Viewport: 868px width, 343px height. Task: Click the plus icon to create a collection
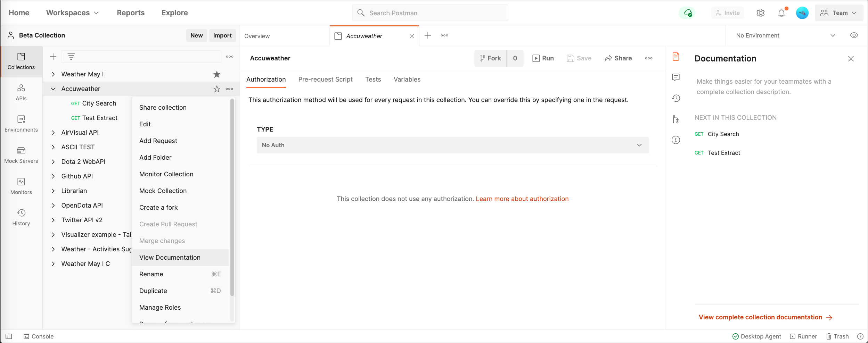(x=53, y=57)
